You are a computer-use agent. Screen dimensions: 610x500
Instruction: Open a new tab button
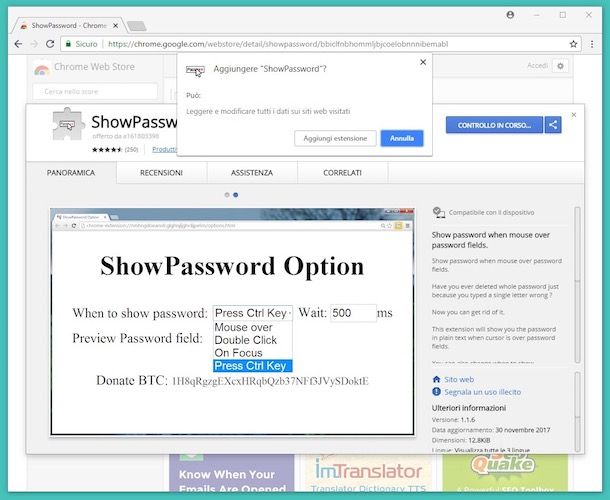[x=137, y=26]
